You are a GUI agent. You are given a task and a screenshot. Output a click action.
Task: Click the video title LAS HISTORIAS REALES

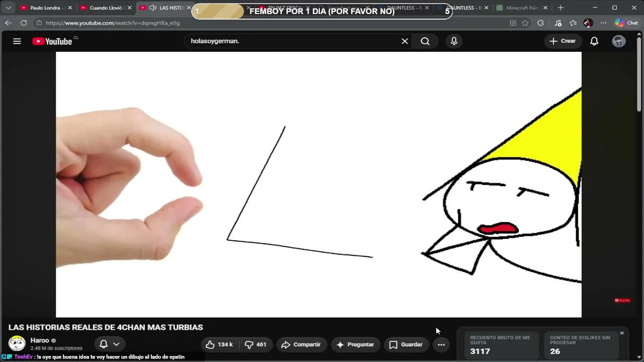pyautogui.click(x=106, y=327)
